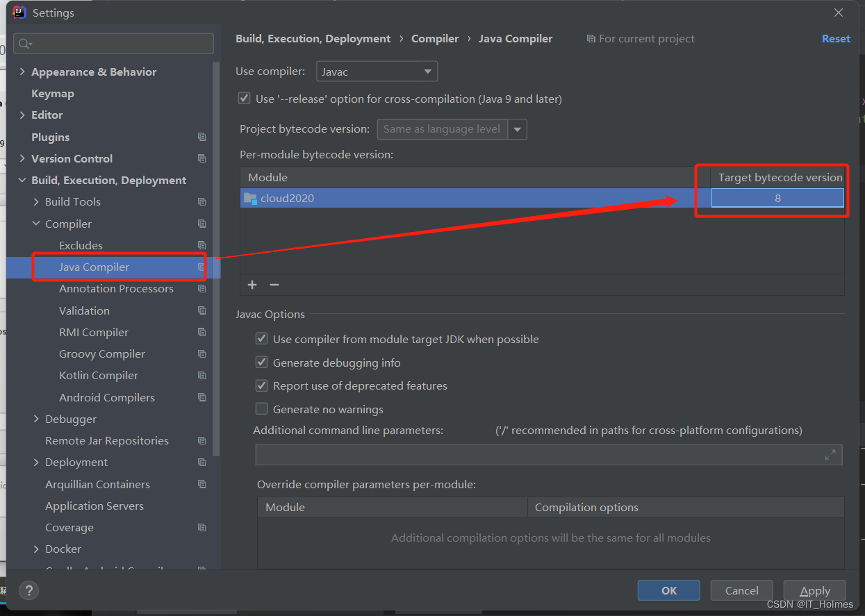Click the project-level icon next to Coverage

coord(201,528)
